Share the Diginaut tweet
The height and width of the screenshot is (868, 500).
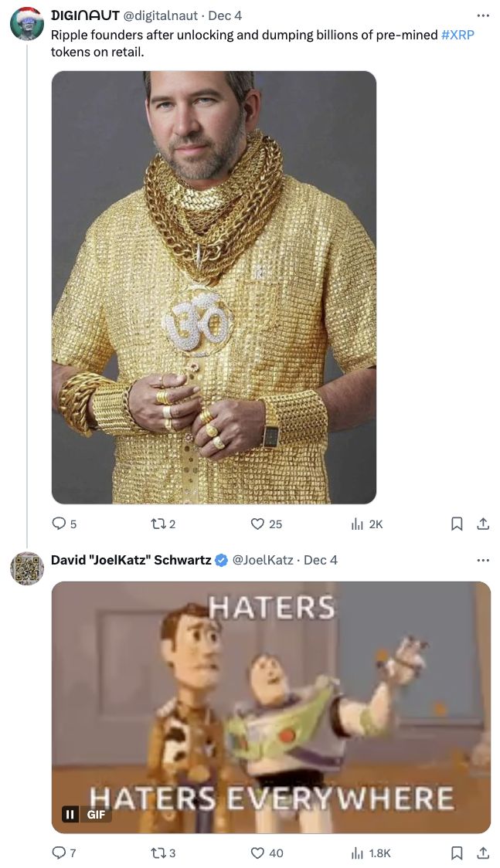click(483, 524)
